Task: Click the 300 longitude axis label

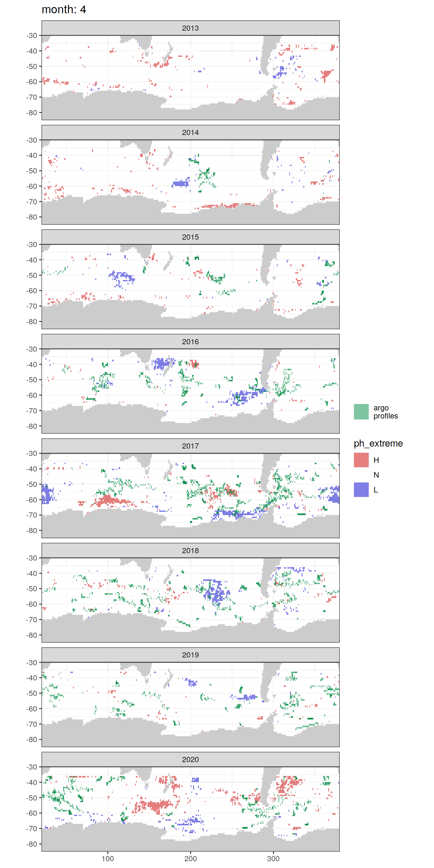Action: click(x=273, y=858)
